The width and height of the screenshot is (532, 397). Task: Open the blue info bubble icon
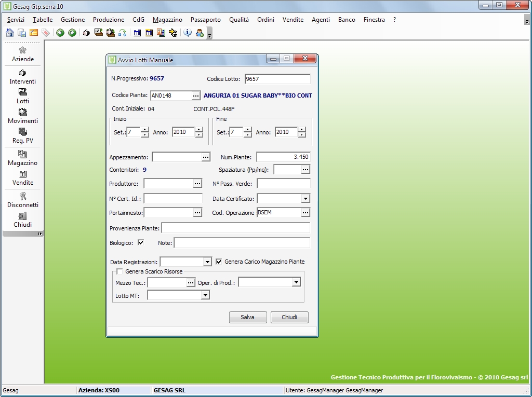(187, 33)
